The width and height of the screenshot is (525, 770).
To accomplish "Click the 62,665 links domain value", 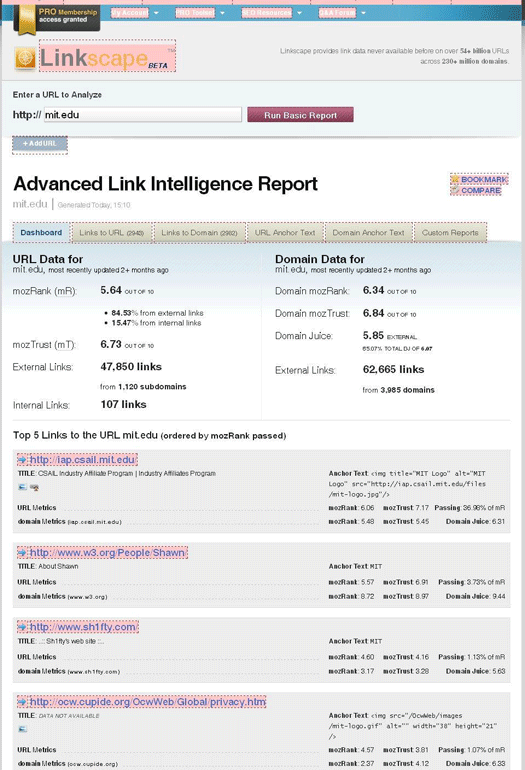I will click(x=393, y=369).
